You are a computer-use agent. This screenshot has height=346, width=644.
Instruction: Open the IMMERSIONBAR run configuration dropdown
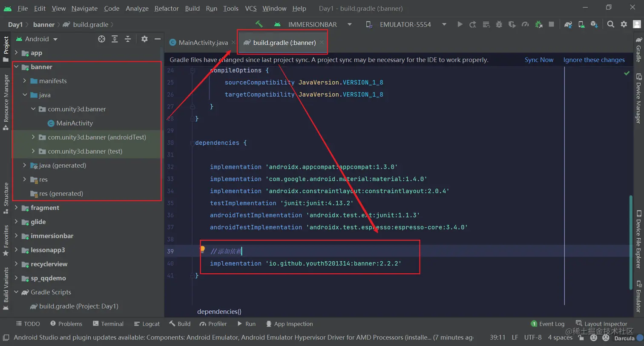click(x=313, y=24)
